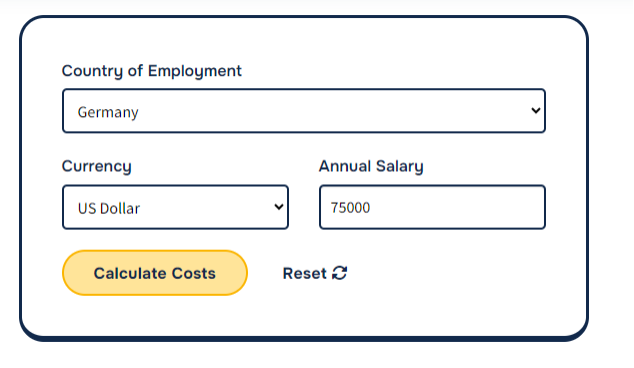This screenshot has height=368, width=634.
Task: Click the US Dollar text in the currency selector
Action: tap(109, 208)
